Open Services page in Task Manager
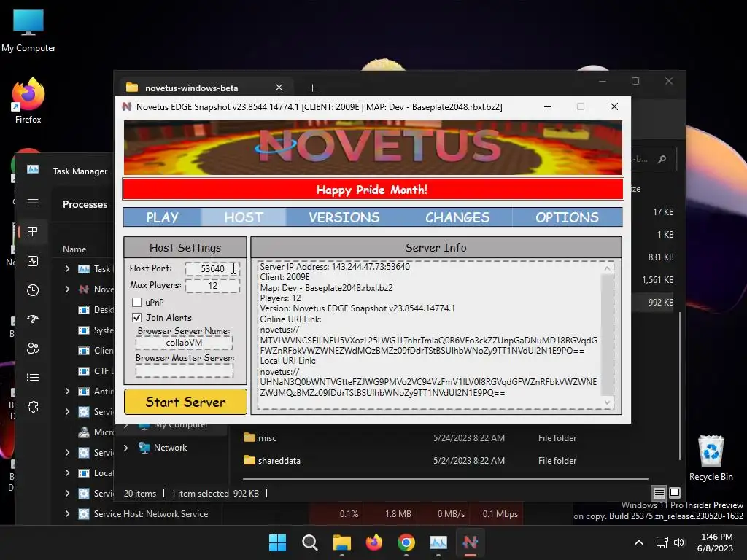 33,407
